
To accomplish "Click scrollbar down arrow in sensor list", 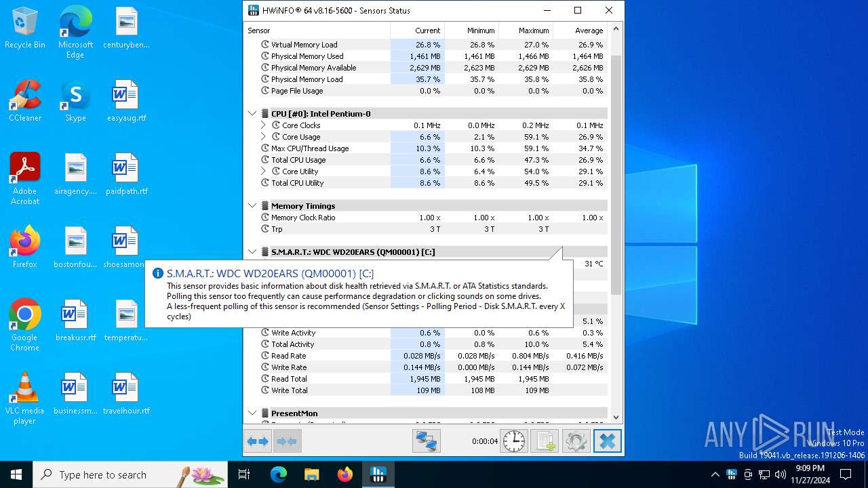I will [616, 418].
